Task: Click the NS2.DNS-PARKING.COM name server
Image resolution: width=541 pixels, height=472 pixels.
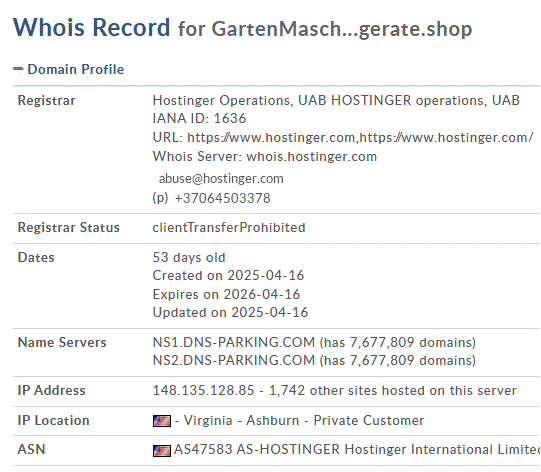Action: point(234,360)
